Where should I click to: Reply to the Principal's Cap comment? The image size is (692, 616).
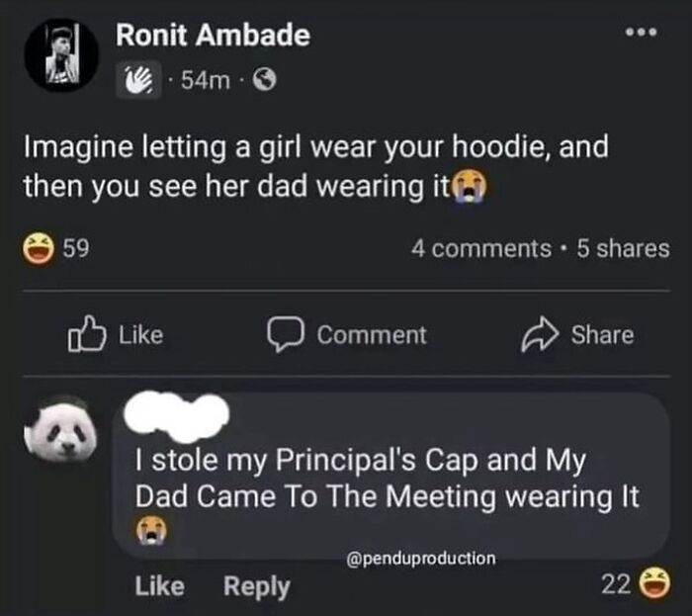[x=257, y=586]
